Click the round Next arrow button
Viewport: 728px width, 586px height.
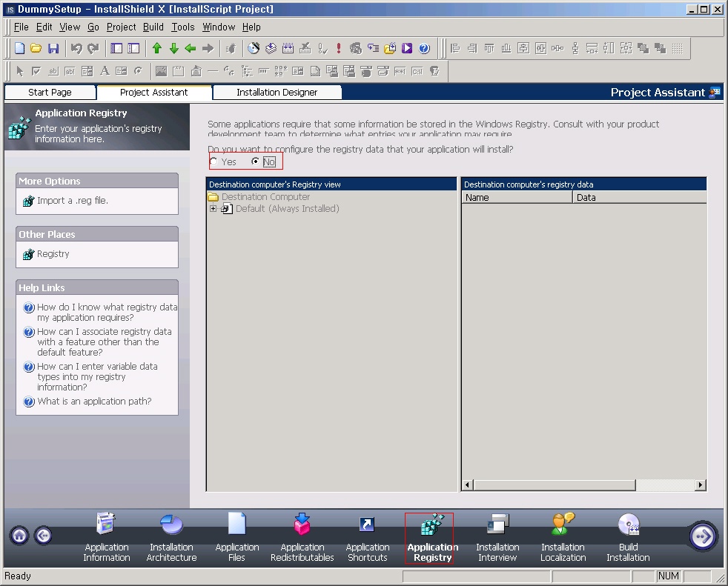[703, 536]
